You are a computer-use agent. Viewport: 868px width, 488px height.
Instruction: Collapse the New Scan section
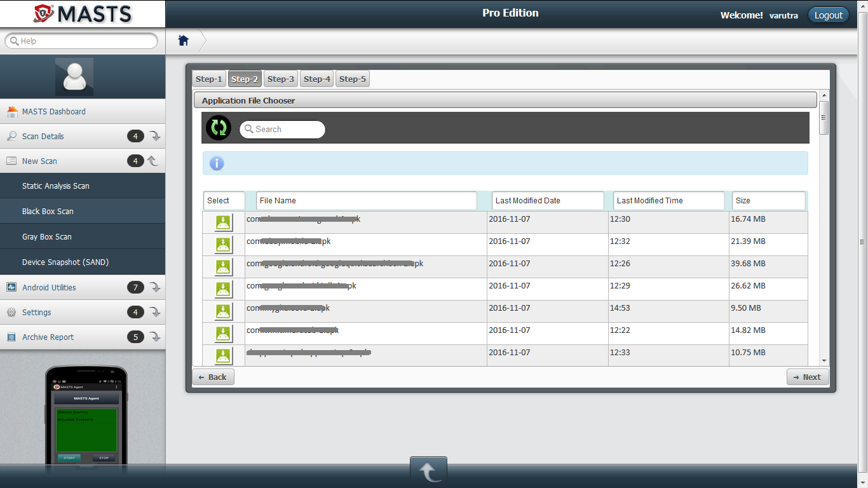(153, 161)
